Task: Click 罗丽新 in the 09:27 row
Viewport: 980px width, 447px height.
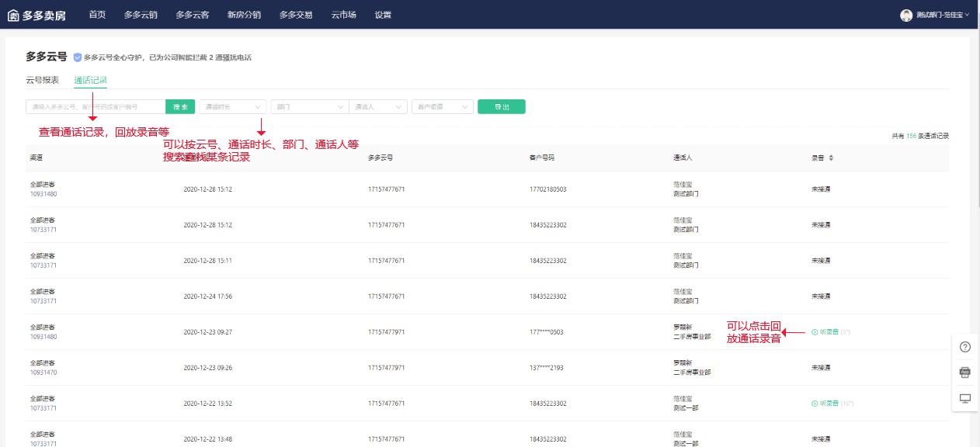Action: 683,327
